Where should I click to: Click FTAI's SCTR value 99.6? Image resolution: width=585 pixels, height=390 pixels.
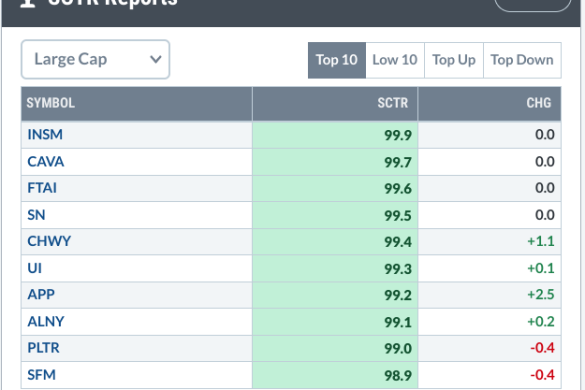coord(398,189)
